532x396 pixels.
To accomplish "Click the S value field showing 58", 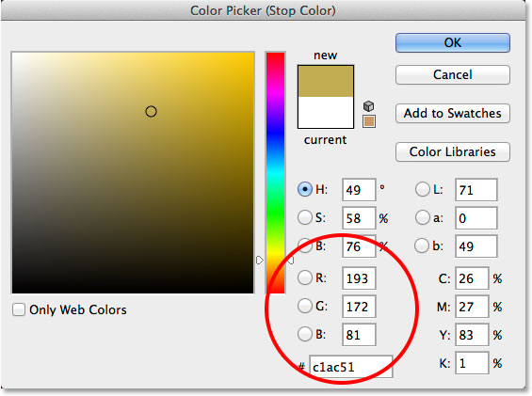I will click(359, 218).
